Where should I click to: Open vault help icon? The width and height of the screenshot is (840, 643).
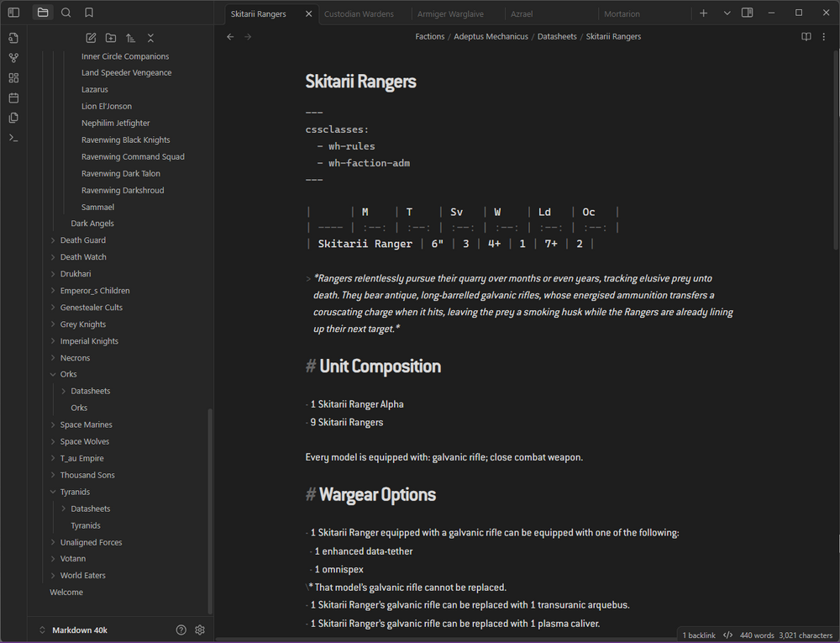pos(181,630)
